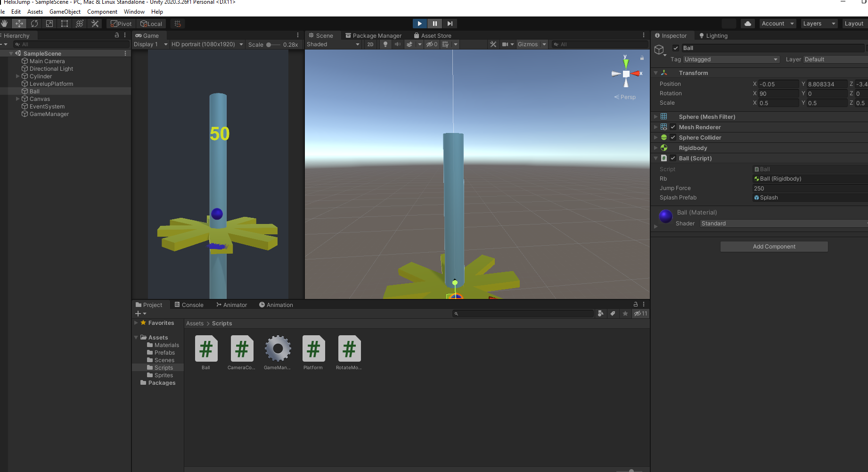Disable the Mesh Renderer component checkbox
Screen dimensions: 868x472
pos(672,127)
